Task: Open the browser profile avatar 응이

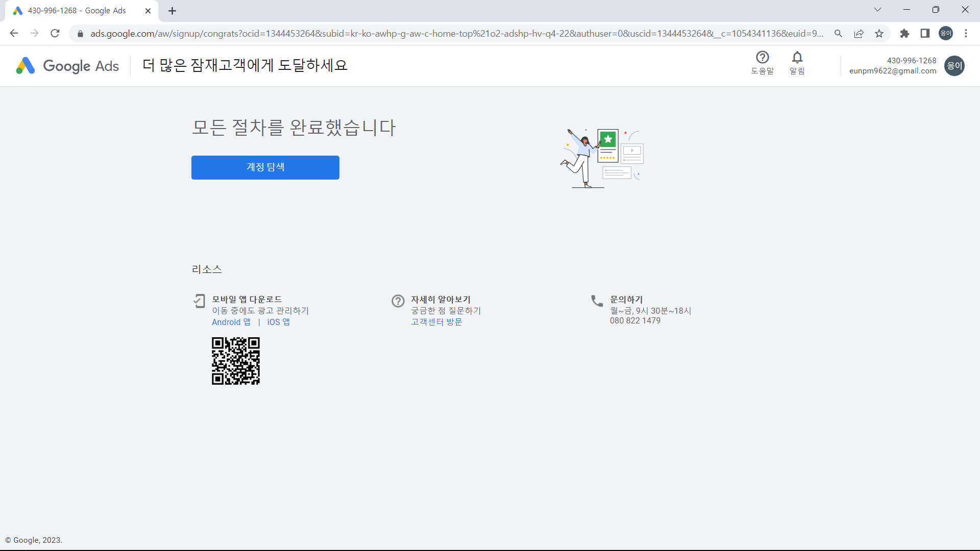Action: pyautogui.click(x=945, y=33)
